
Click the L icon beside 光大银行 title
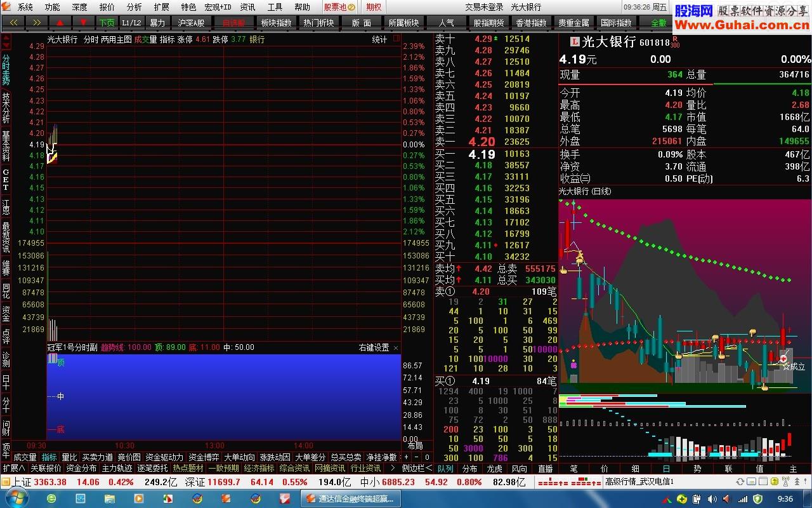pos(575,42)
